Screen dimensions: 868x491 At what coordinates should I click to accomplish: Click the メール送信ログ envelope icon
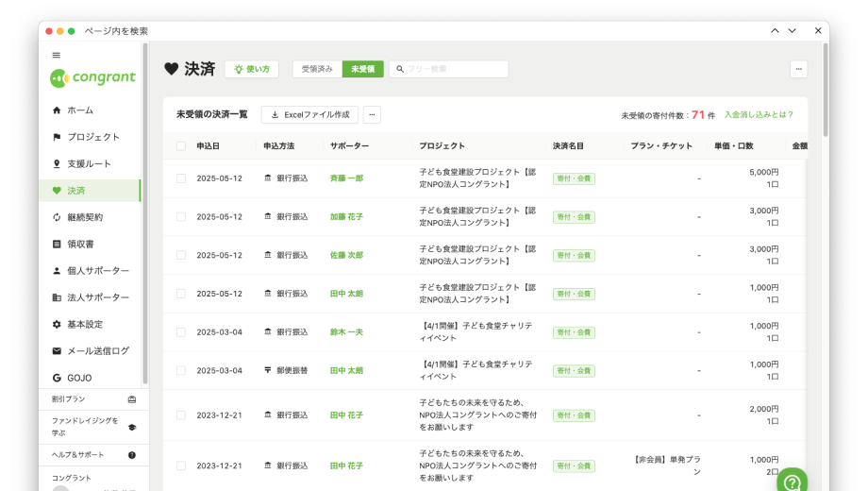click(57, 351)
